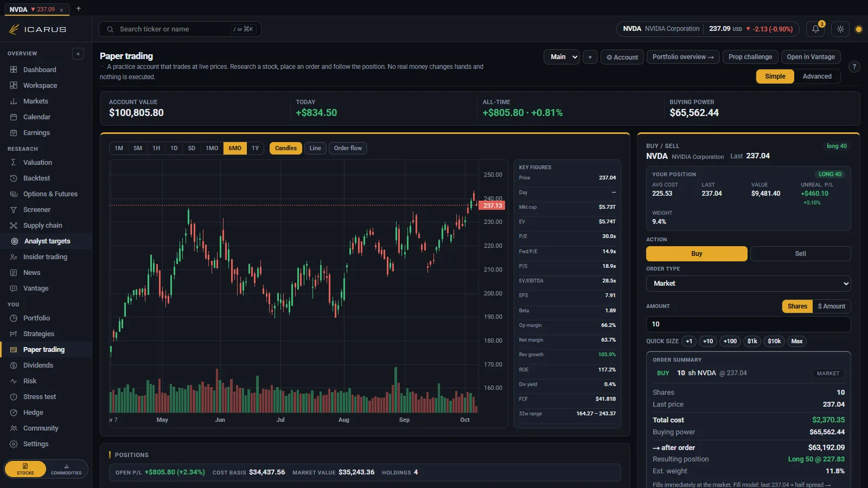Image resolution: width=868 pixels, height=488 pixels.
Task: Toggle the light/dark theme sun icon
Action: (x=840, y=29)
